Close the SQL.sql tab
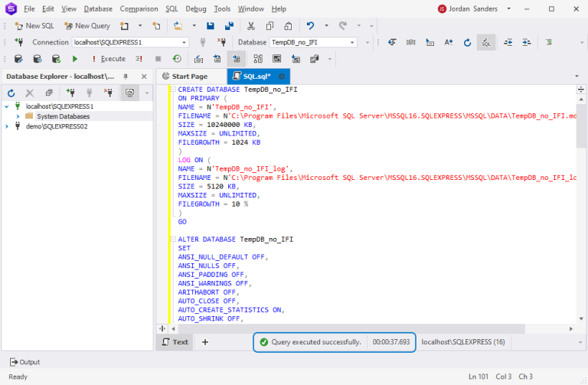The height and width of the screenshot is (385, 588). click(x=282, y=77)
